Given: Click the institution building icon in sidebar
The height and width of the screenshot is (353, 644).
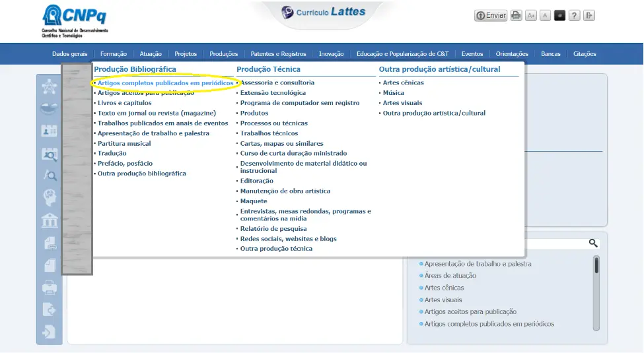Looking at the screenshot, I should click(x=50, y=220).
